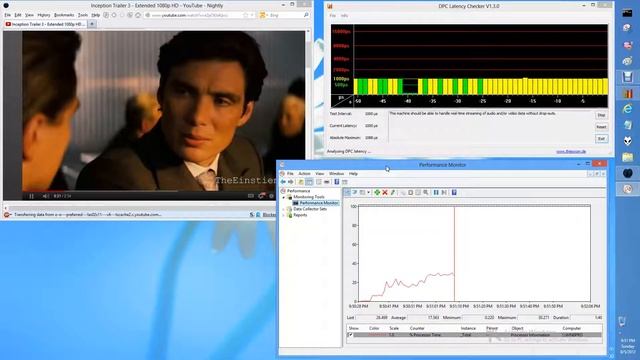This screenshot has width=640, height=360.
Task: Click the Up one level toolbar icon
Action: (301, 182)
